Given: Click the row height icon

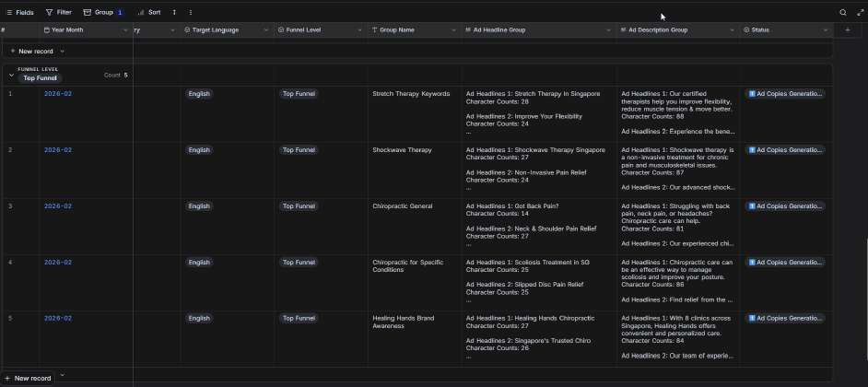Looking at the screenshot, I should pyautogui.click(x=174, y=12).
